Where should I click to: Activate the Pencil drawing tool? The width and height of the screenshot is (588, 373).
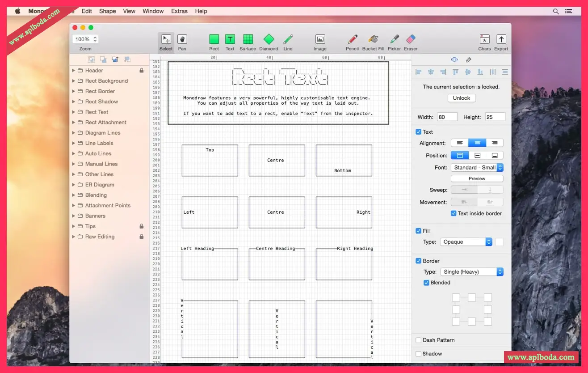pyautogui.click(x=352, y=39)
